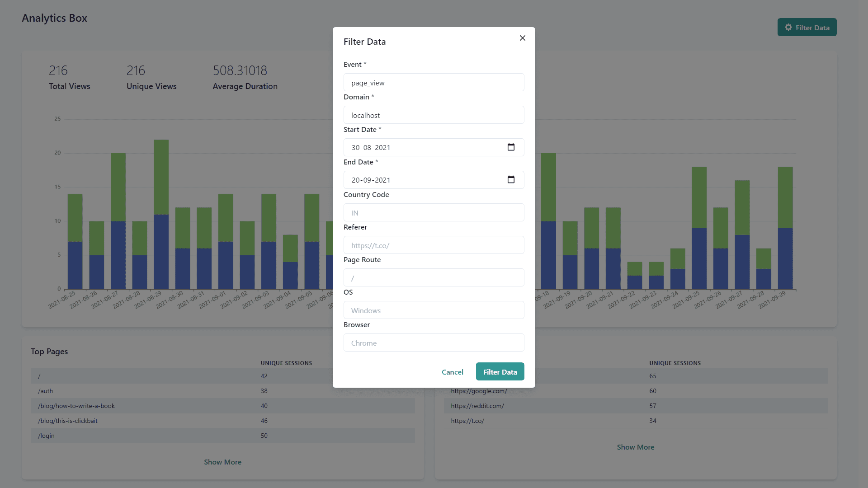Close the Filter Data dialog with X

[x=522, y=38]
